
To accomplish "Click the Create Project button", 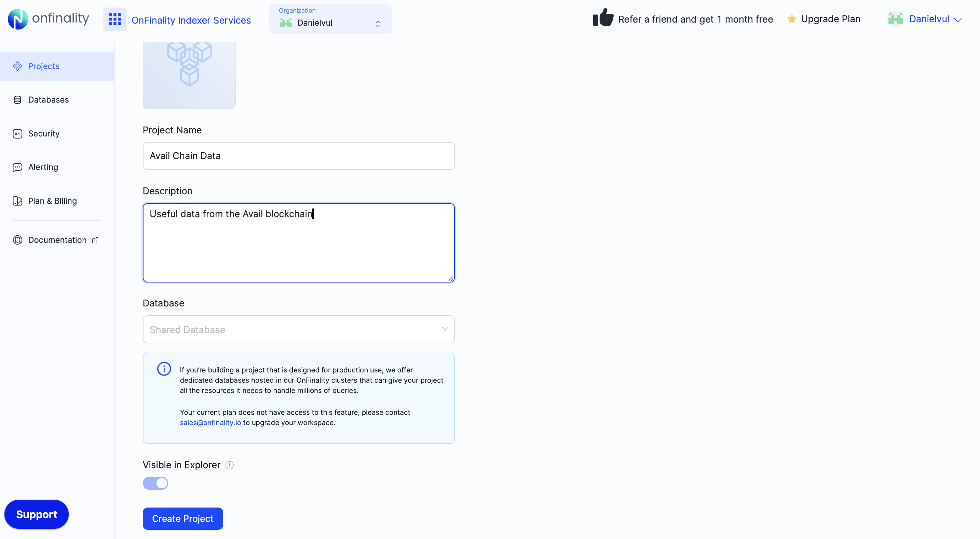I will coord(182,518).
